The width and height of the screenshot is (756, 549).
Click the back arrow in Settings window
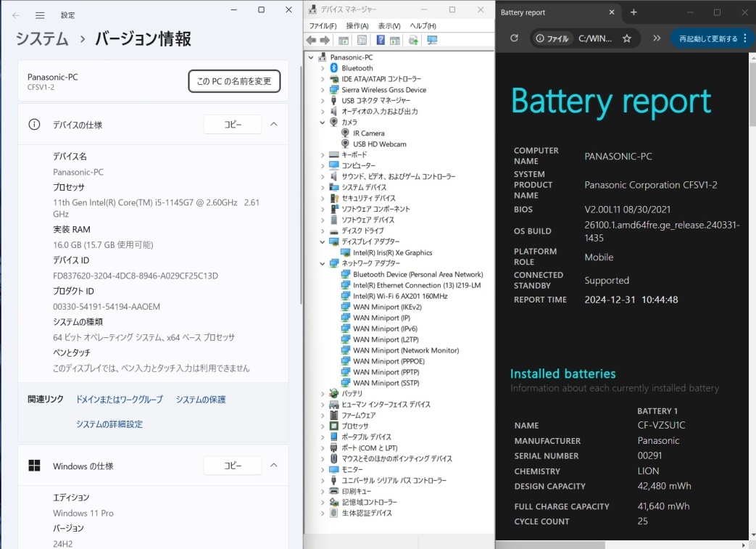coord(16,15)
